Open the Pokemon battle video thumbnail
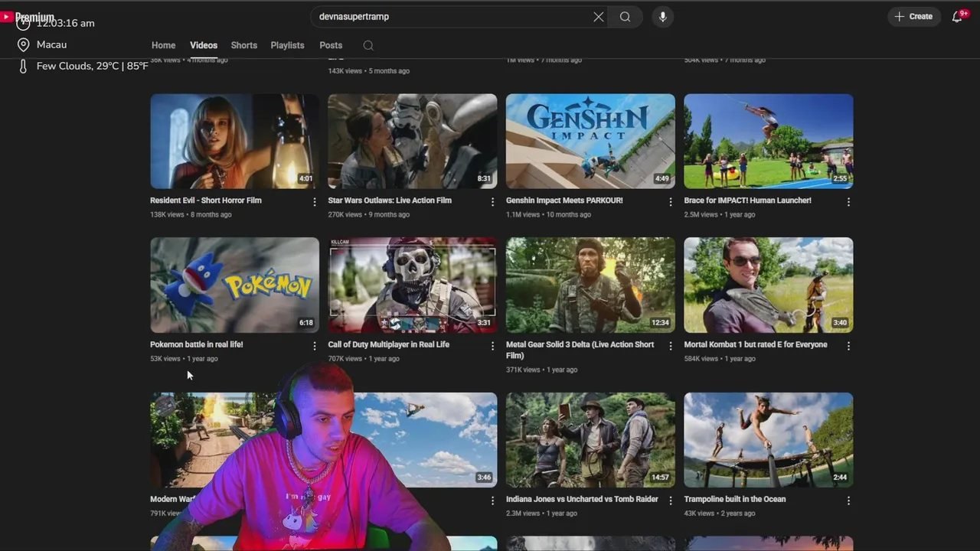The image size is (980, 551). pos(234,285)
